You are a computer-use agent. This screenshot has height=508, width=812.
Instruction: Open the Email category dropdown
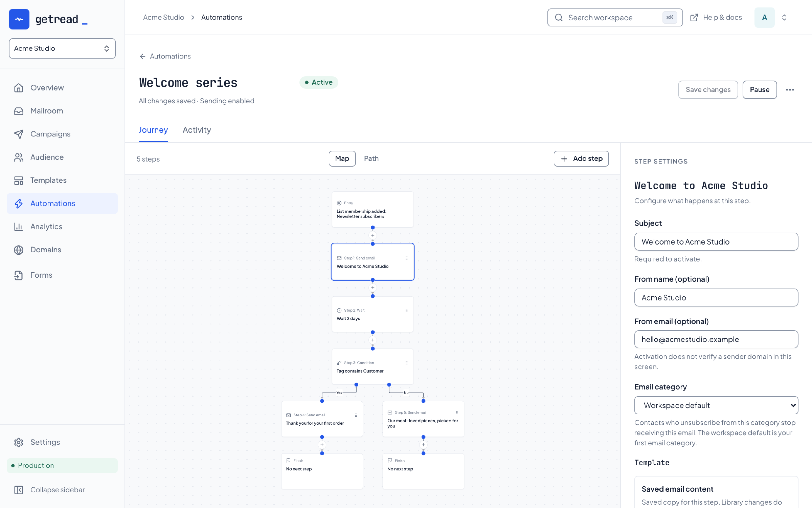pos(716,405)
